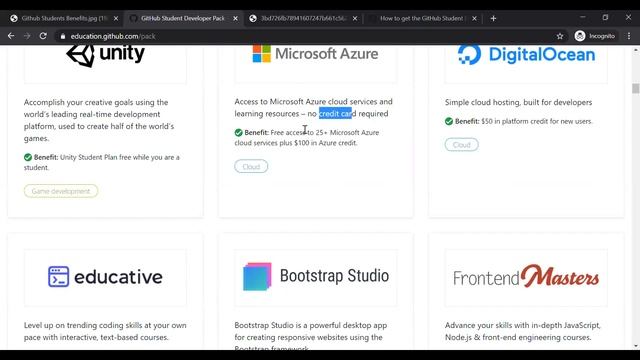
Task: Click the lock icon in address bar
Action: pos(62,36)
